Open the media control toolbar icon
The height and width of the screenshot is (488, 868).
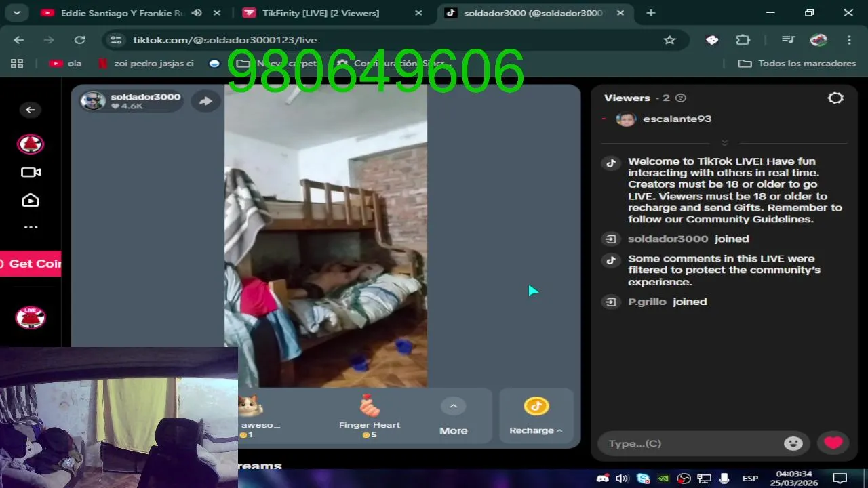(x=787, y=40)
